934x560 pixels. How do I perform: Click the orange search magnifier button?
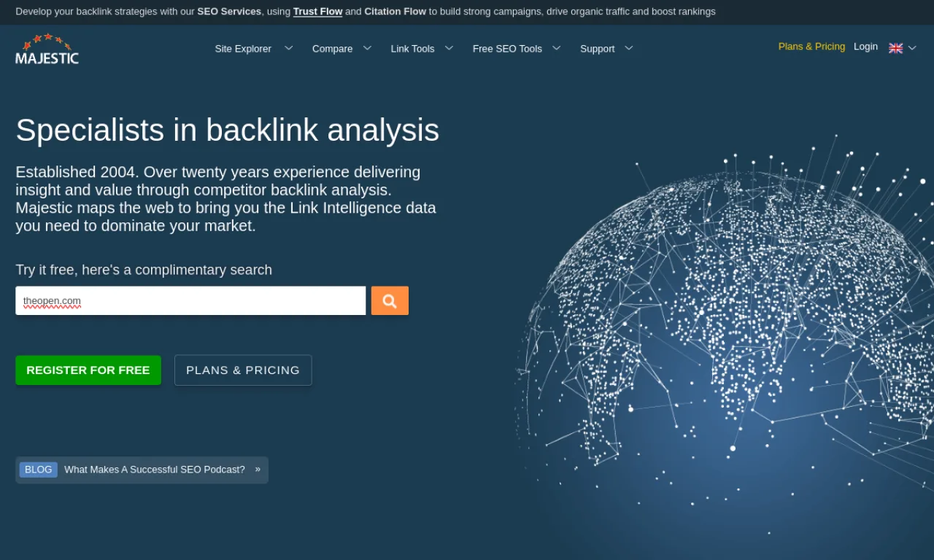(390, 300)
